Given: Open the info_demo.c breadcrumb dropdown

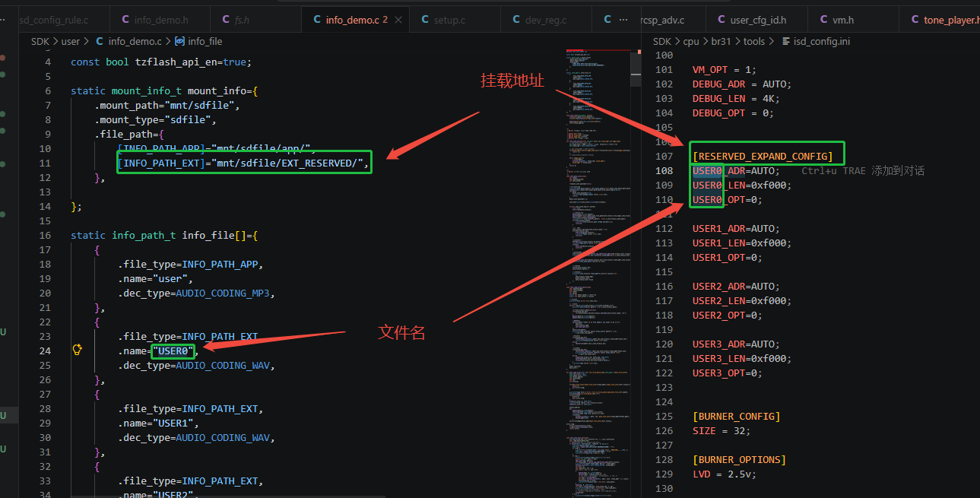Looking at the screenshot, I should tap(135, 41).
